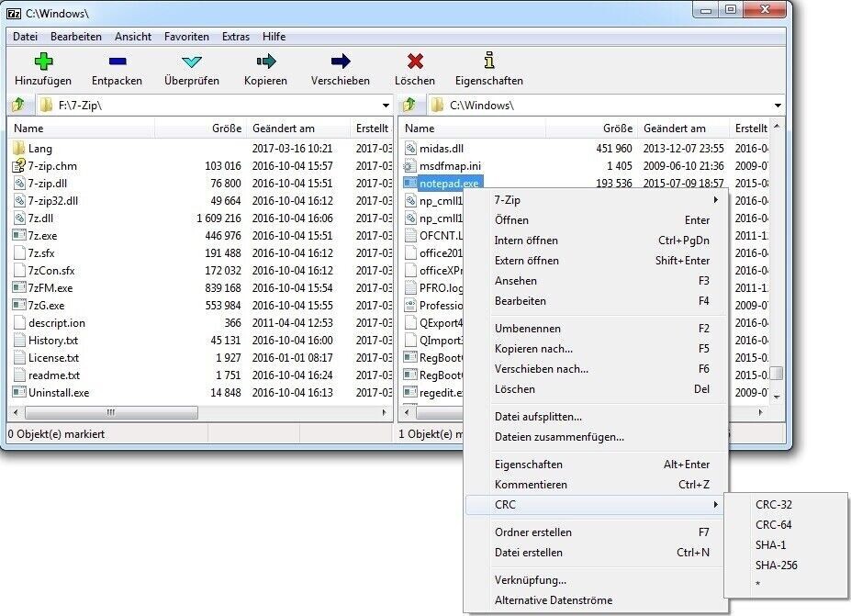This screenshot has height=616, width=851.
Task: Click the green Kopieren arrow icon
Action: [x=265, y=62]
